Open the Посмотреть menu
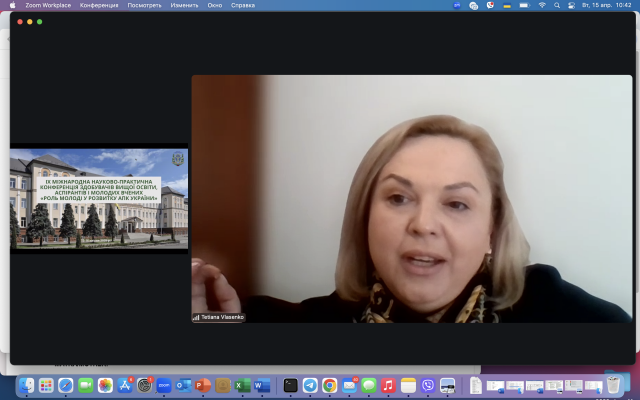This screenshot has width=640, height=400. point(144,5)
